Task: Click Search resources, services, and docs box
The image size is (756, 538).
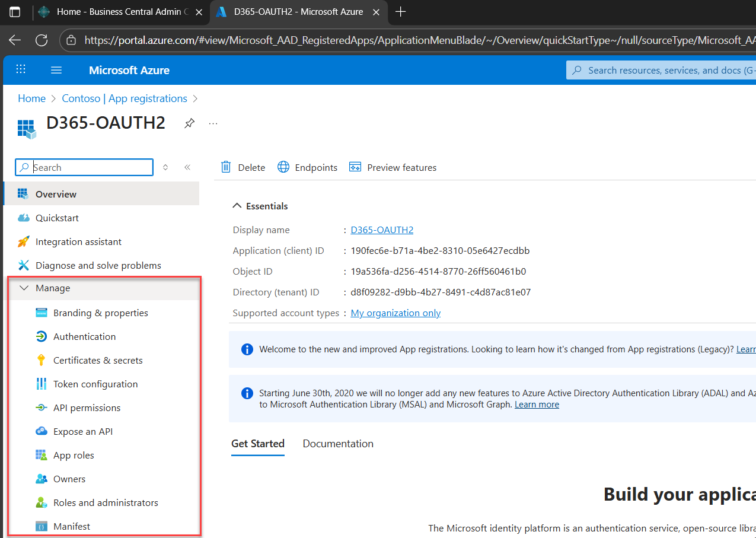Action: tap(661, 70)
